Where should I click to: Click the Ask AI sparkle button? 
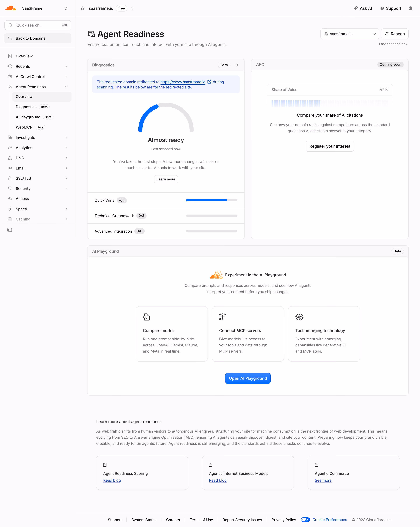[363, 8]
